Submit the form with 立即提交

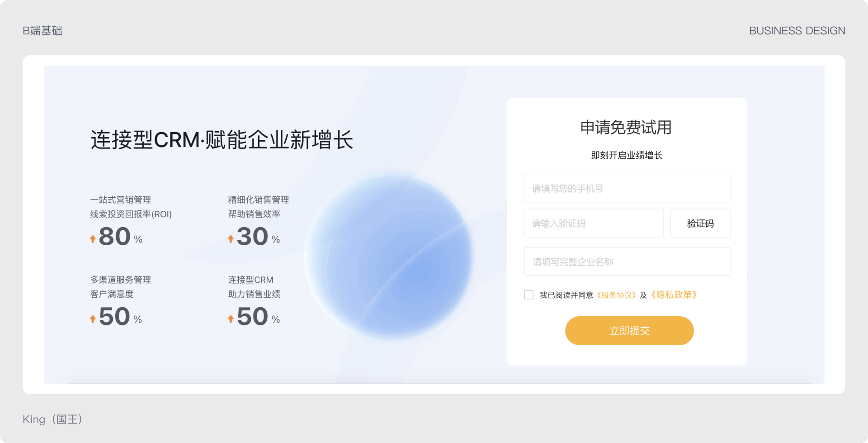pos(629,331)
